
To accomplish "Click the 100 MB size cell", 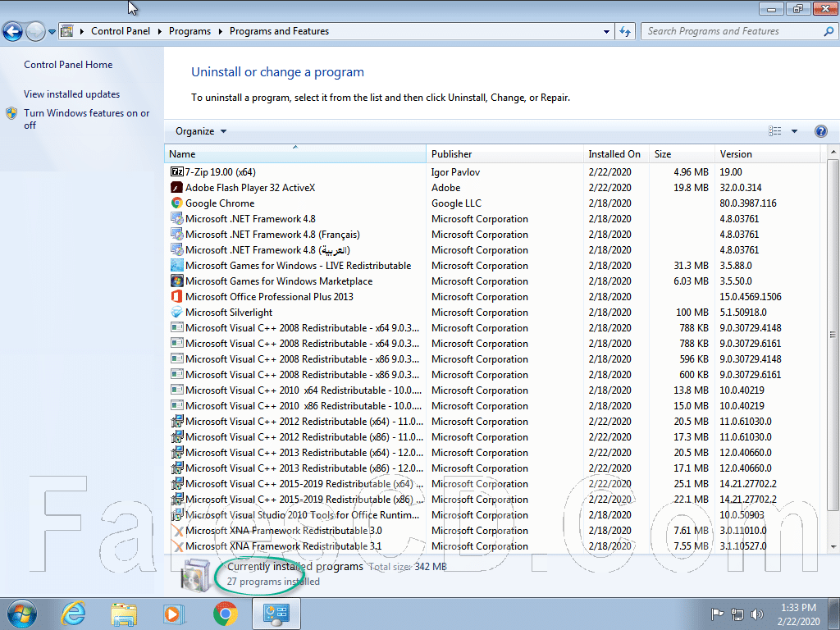I will 692,313.
